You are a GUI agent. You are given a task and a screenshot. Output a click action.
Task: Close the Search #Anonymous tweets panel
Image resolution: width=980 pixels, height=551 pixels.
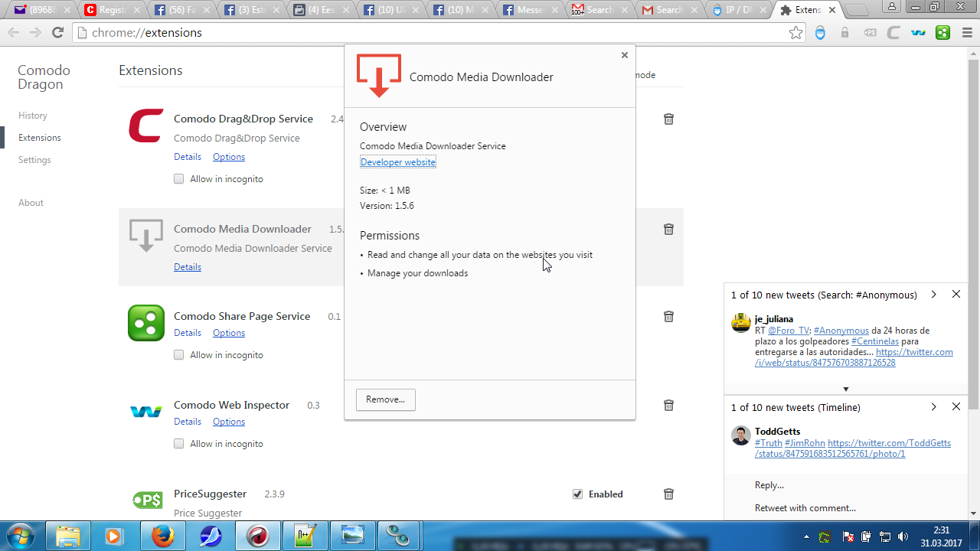[956, 295]
